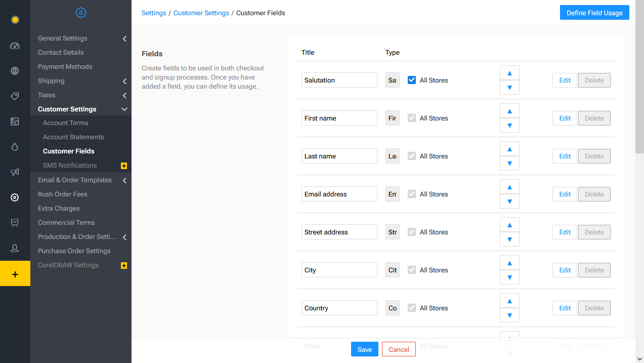Viewport: 644px width, 363px height.
Task: Uncheck All Stores for the Salutation field
Action: pyautogui.click(x=411, y=79)
